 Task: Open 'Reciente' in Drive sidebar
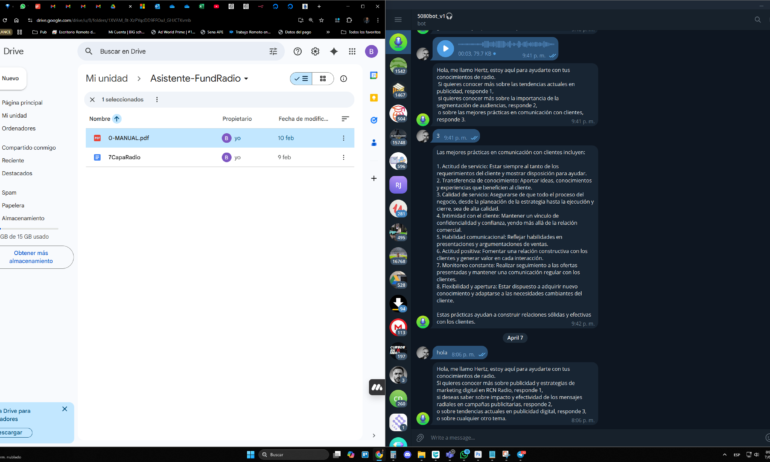pyautogui.click(x=13, y=160)
